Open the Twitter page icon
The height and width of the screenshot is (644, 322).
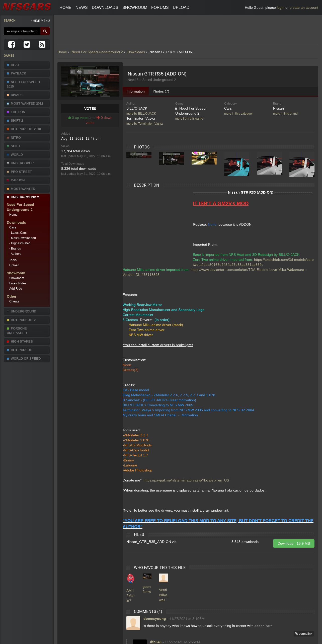tap(27, 44)
